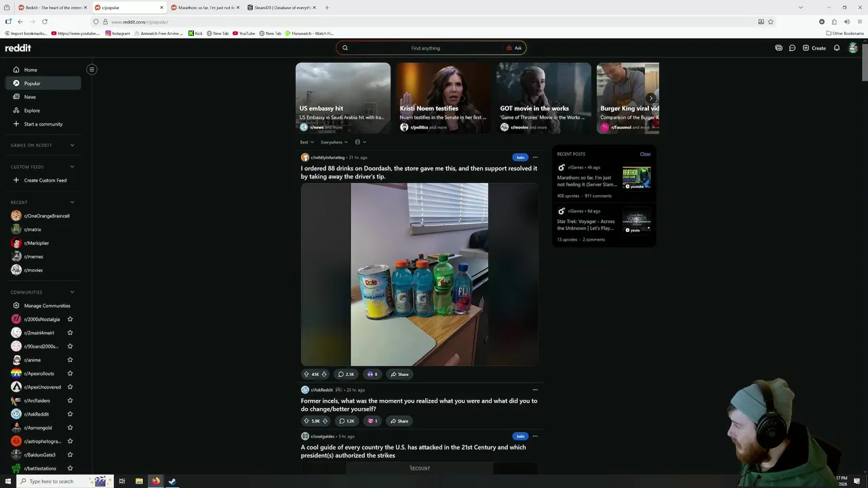Favorite r/Apexrollouts with star
The width and height of the screenshot is (868, 488).
tap(70, 373)
